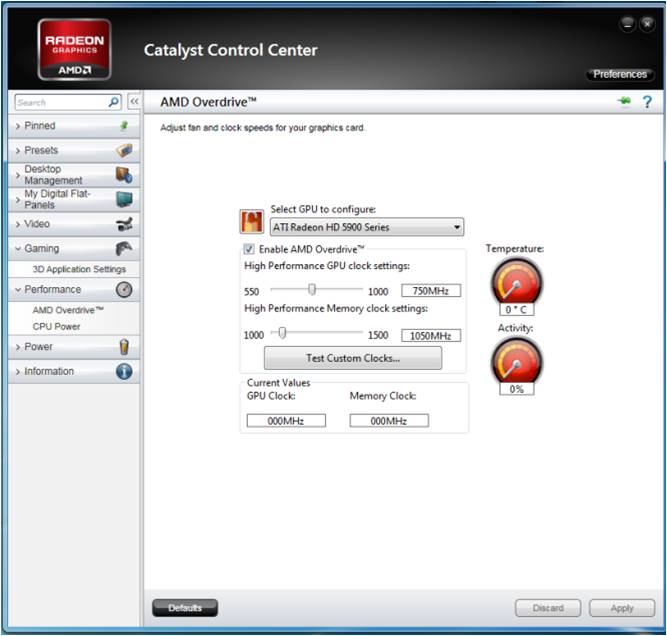Click the 0% activity readout
The width and height of the screenshot is (667, 636).
tap(516, 389)
